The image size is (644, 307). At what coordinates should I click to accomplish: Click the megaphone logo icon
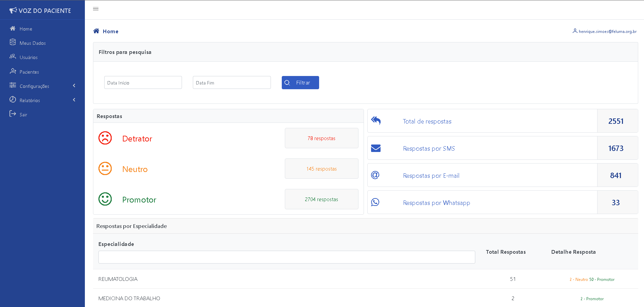tap(13, 11)
